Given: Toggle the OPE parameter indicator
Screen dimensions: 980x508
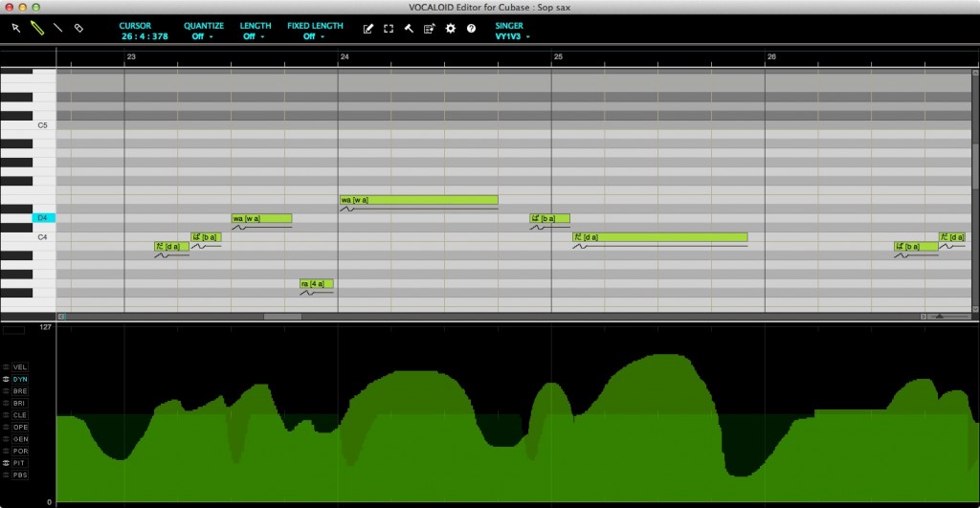Looking at the screenshot, I should (7, 428).
